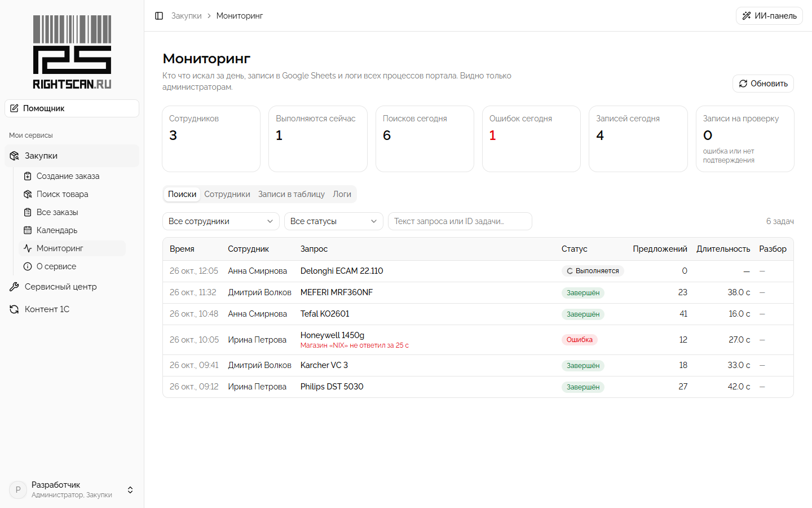Viewport: 812px width, 508px height.
Task: Open the Все сотрудники dropdown
Action: click(221, 221)
